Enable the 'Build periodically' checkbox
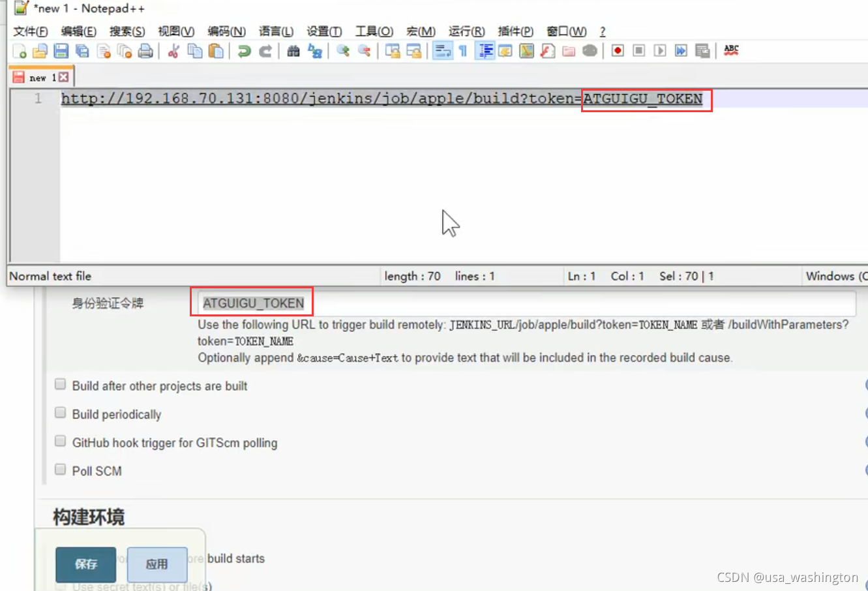 click(x=61, y=413)
